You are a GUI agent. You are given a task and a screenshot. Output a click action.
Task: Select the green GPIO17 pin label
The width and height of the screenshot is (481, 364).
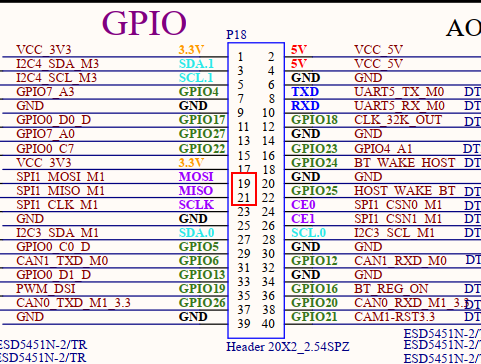(x=202, y=120)
